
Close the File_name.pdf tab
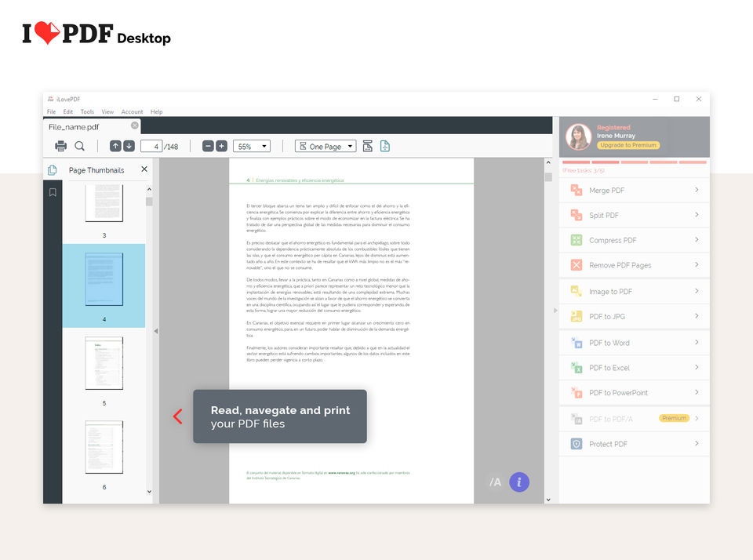point(135,125)
